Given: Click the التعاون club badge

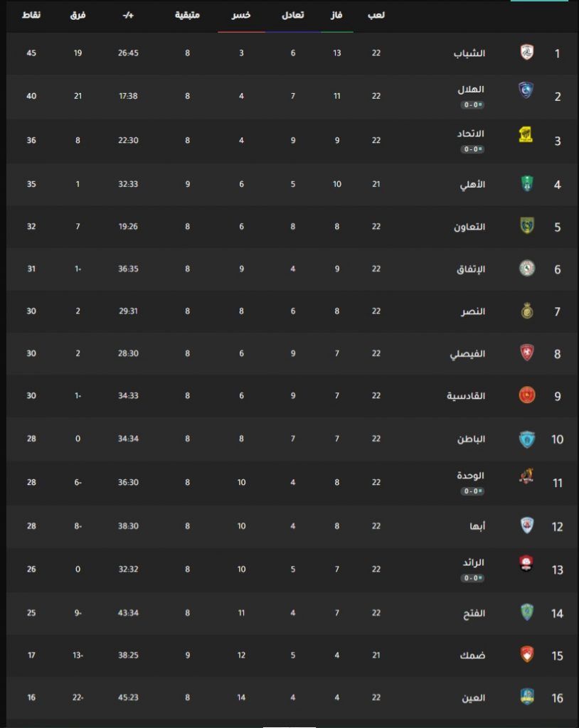Looking at the screenshot, I should click(x=526, y=225).
